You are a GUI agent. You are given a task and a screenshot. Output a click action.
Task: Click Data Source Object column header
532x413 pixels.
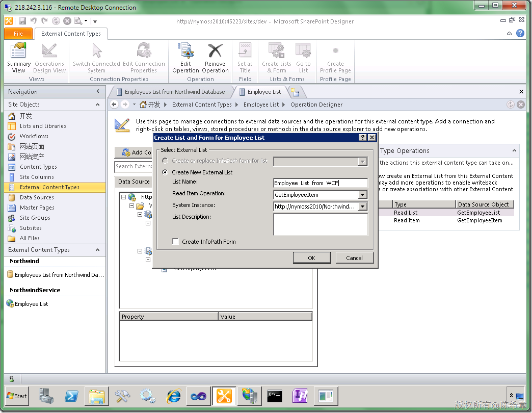tap(485, 204)
